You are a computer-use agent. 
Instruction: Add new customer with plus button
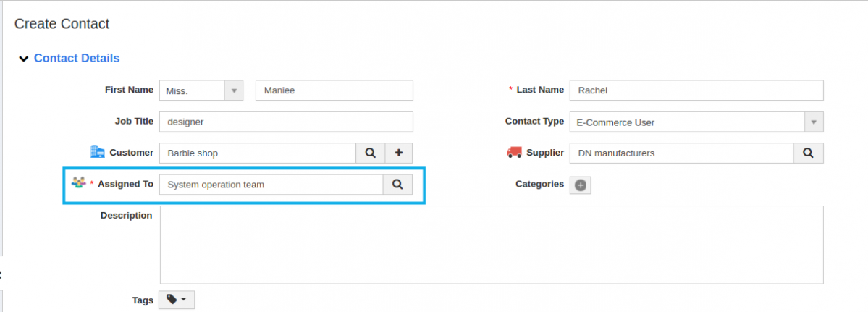click(x=399, y=153)
